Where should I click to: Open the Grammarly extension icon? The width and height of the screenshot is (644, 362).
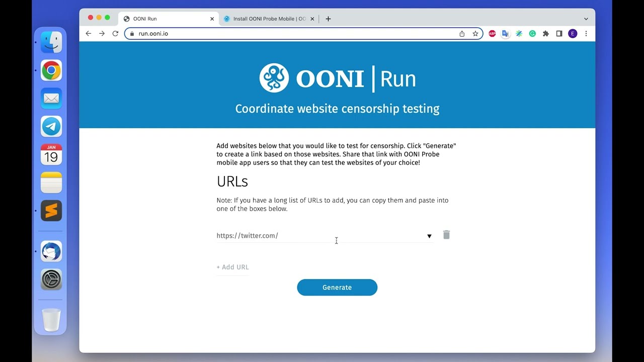tap(532, 34)
